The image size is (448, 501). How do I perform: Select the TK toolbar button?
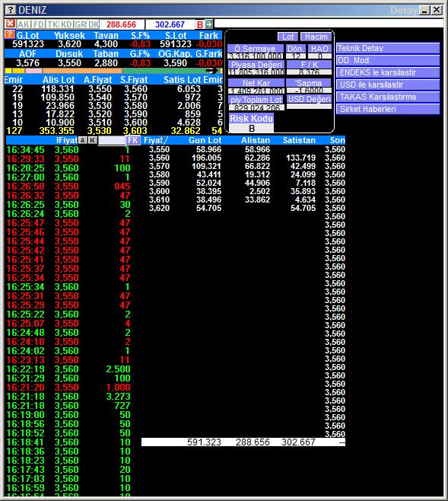click(x=52, y=24)
